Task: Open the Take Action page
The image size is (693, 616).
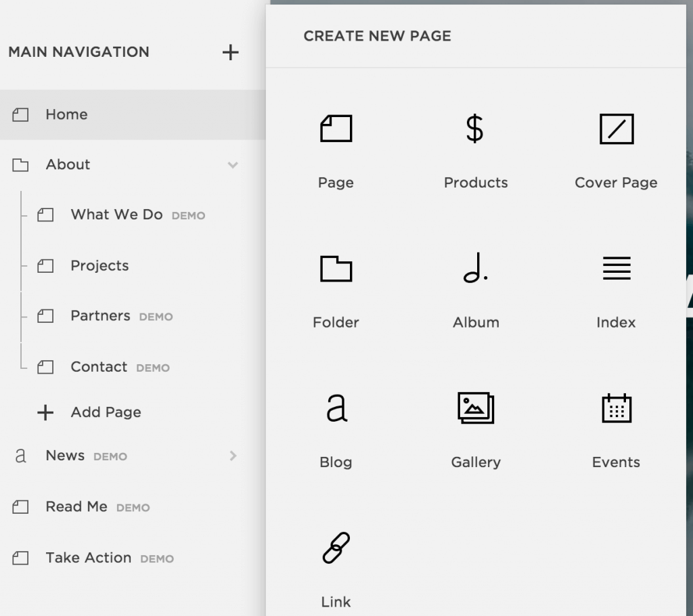Action: tap(89, 558)
